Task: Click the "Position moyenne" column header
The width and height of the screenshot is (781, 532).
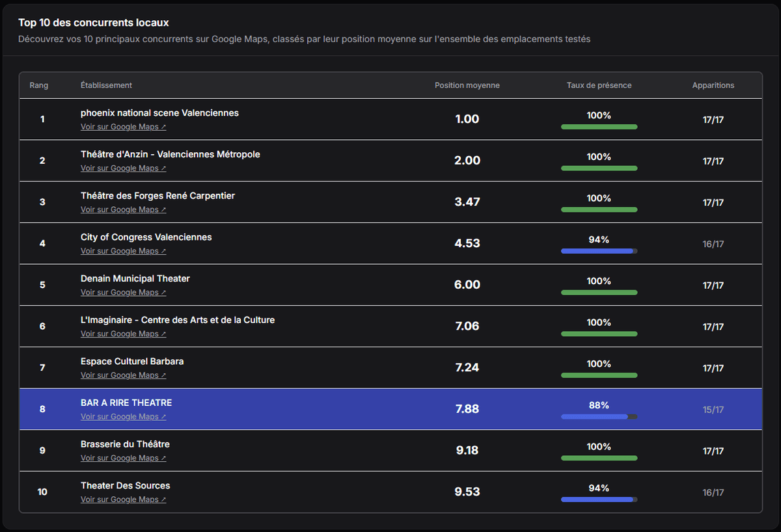Action: pos(467,85)
